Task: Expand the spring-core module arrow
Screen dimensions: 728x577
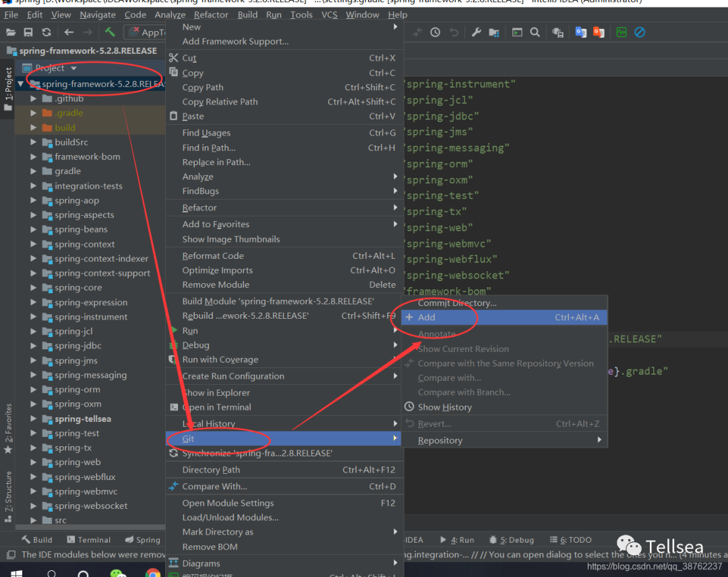Action: pyautogui.click(x=34, y=287)
